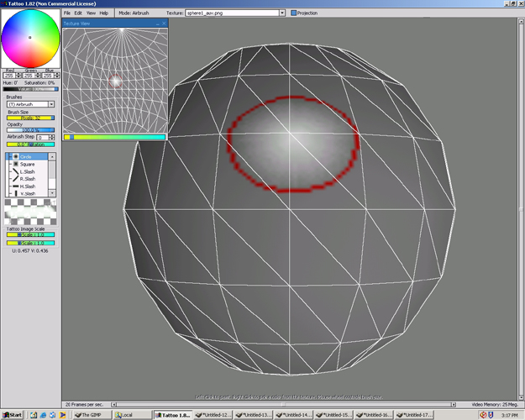Pick the H.Slash brush shape
This screenshot has width=525, height=420.
pyautogui.click(x=27, y=186)
